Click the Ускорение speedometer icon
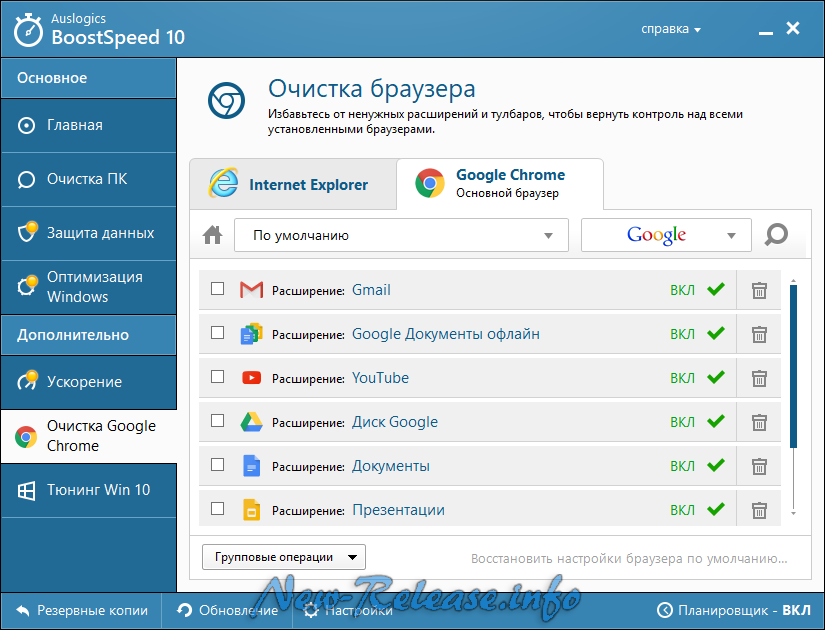This screenshot has width=825, height=630. coord(27,380)
